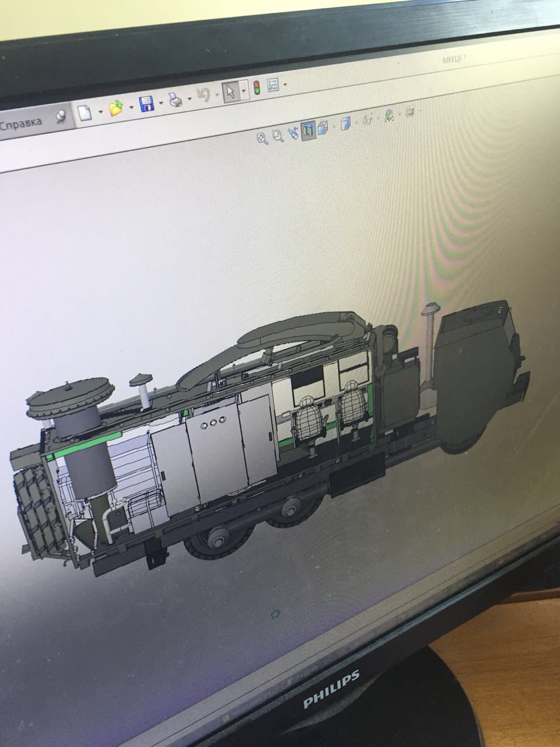The image size is (560, 747).
Task: Click the Rebuild traffic light icon
Action: point(257,88)
